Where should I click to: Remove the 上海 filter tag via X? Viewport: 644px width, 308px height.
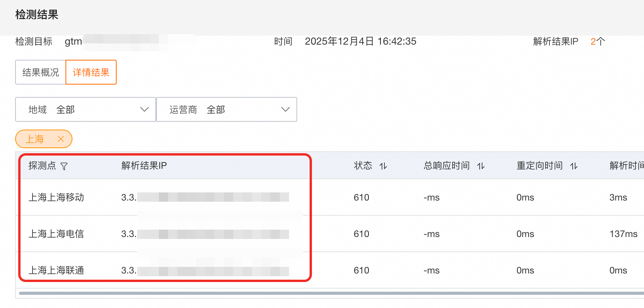[61, 139]
